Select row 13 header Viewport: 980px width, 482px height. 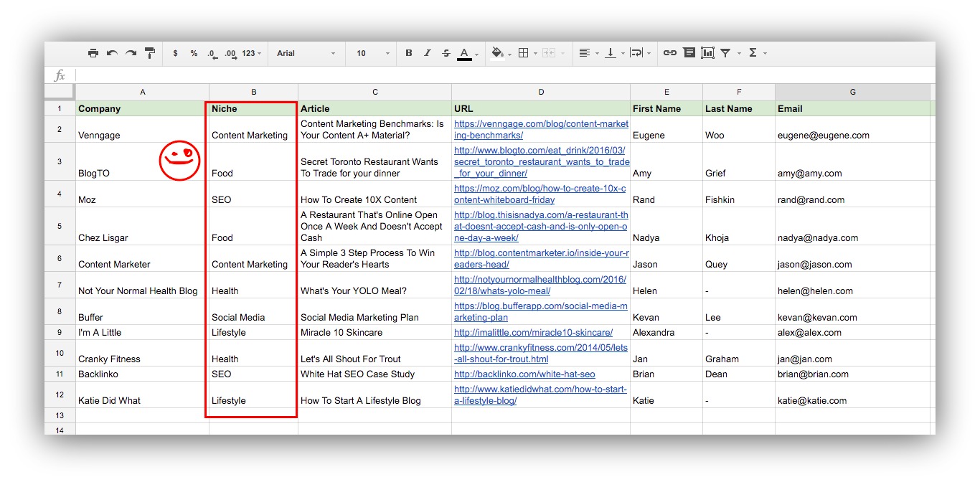(60, 416)
